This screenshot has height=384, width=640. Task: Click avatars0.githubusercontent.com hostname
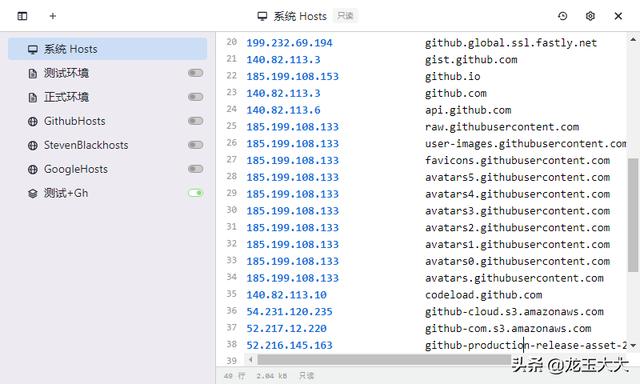[517, 261]
